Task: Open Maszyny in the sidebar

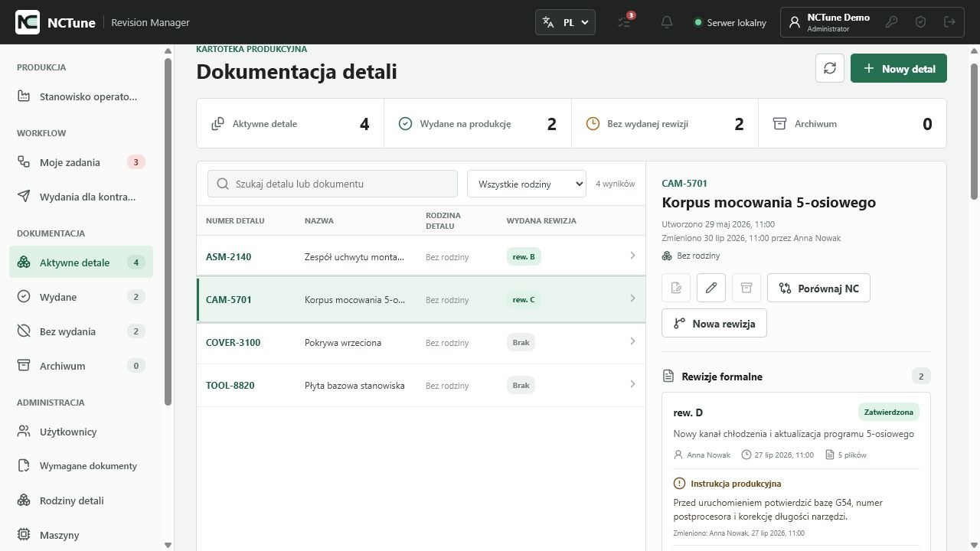Action: [81, 535]
